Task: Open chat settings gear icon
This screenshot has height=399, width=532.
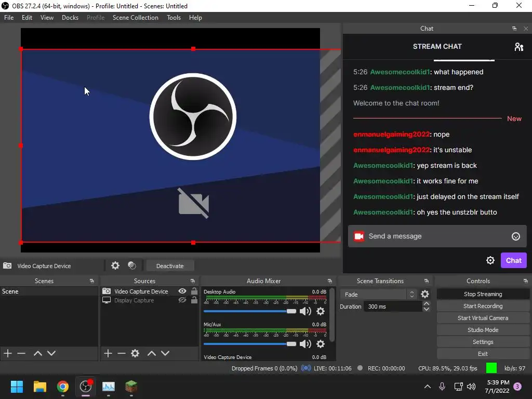Action: point(490,260)
